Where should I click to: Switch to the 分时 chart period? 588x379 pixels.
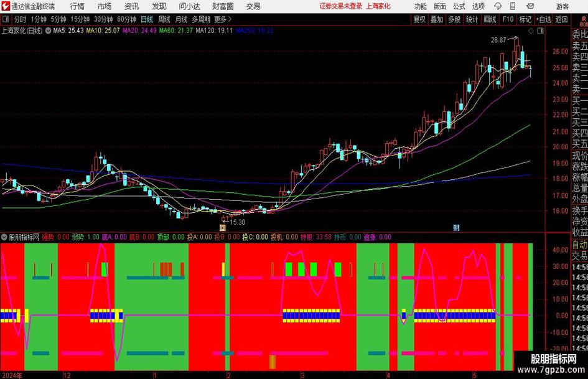pos(21,19)
